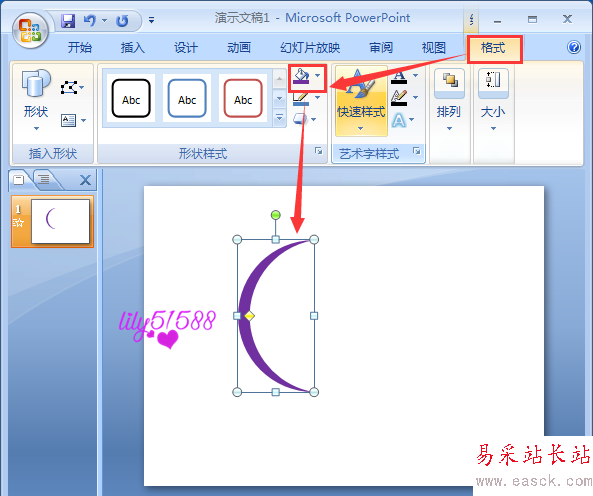Viewport: 593px width, 496px height.
Task: Open the 排列 arrange menu
Action: click(449, 100)
